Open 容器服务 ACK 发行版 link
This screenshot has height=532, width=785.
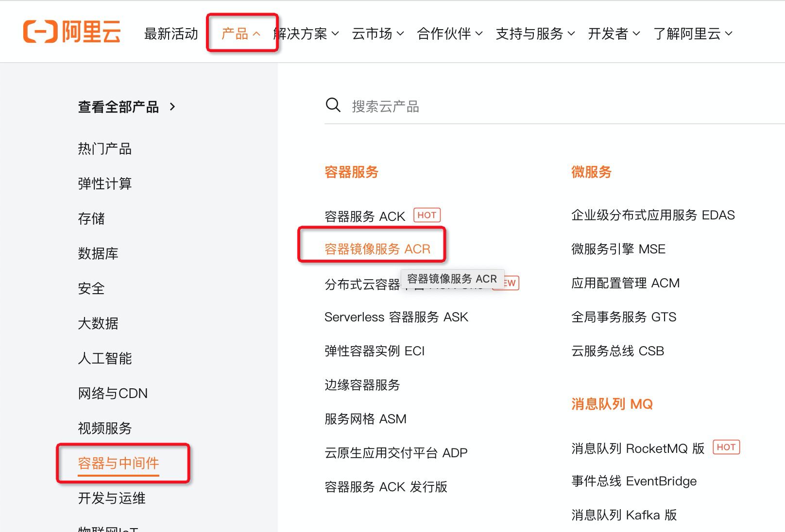(x=386, y=487)
